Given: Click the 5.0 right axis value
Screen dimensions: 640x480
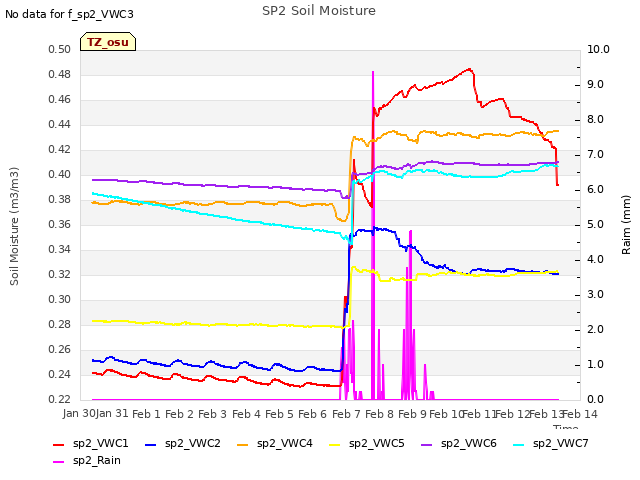Looking at the screenshot, I should click(x=595, y=224).
